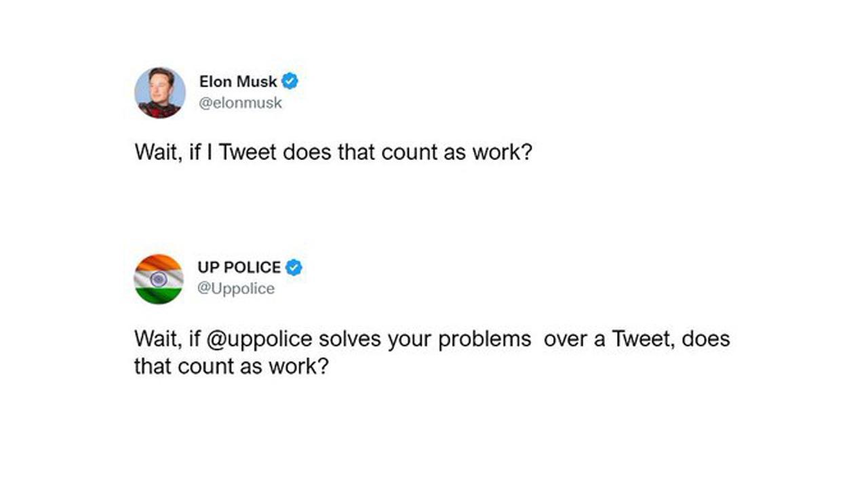Click "that count as work?" in UP Police tweet
868x488 pixels.
(x=231, y=367)
